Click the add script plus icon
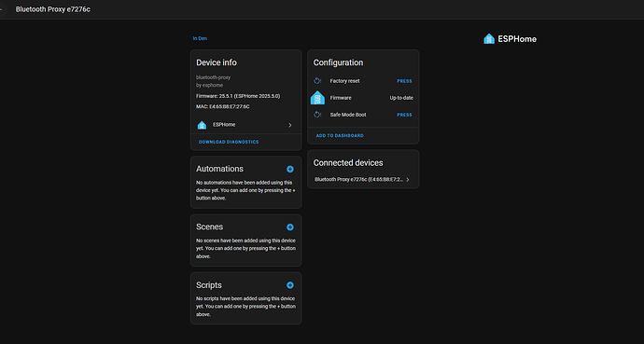The image size is (644, 344). [x=290, y=285]
